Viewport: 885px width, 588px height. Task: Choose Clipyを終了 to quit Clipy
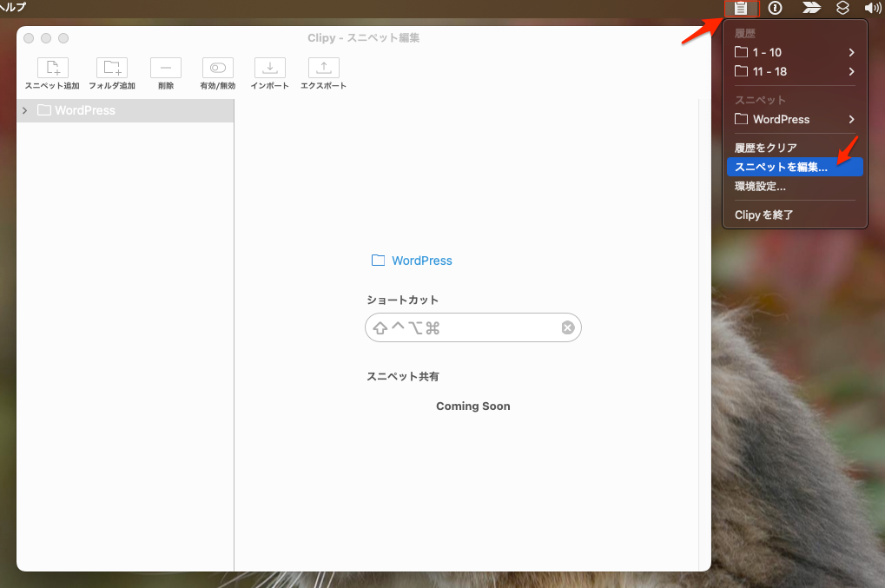pos(764,215)
